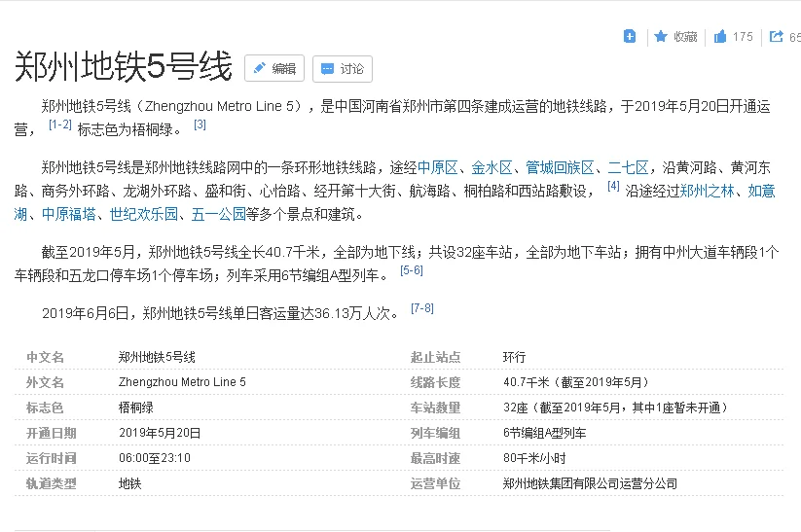Screen dimensions: 801x532
Task: Click the blue plus icon at top
Action: tap(630, 36)
